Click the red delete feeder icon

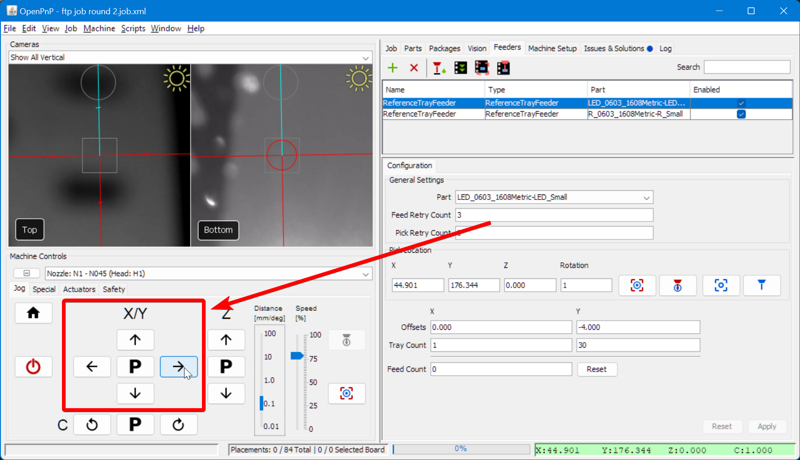point(414,68)
